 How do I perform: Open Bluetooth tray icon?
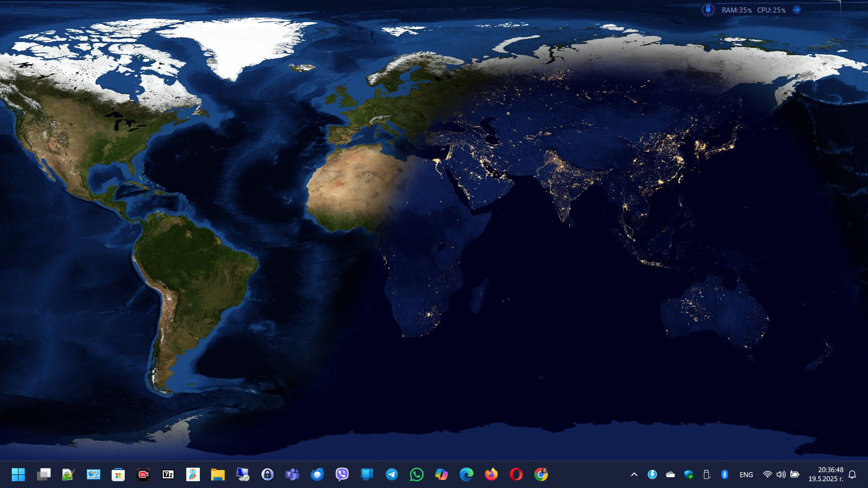725,474
